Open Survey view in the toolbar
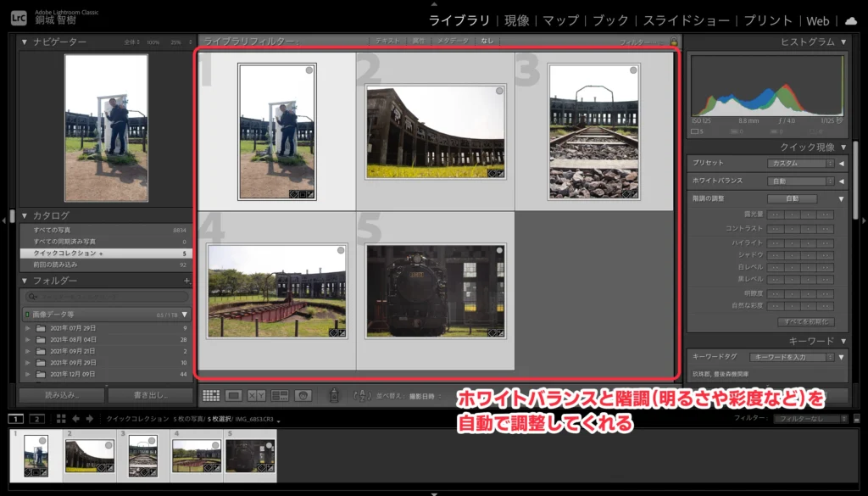Image resolution: width=868 pixels, height=496 pixels. point(280,395)
